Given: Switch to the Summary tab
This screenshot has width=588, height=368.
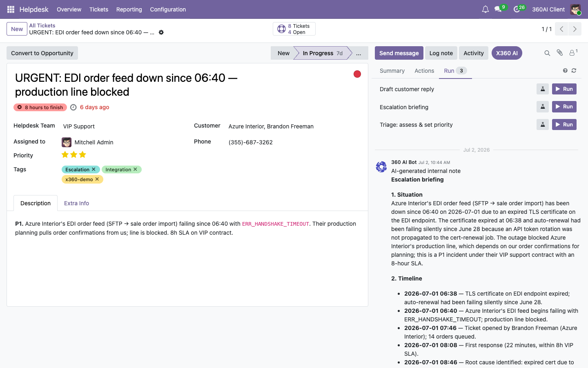Looking at the screenshot, I should [392, 71].
